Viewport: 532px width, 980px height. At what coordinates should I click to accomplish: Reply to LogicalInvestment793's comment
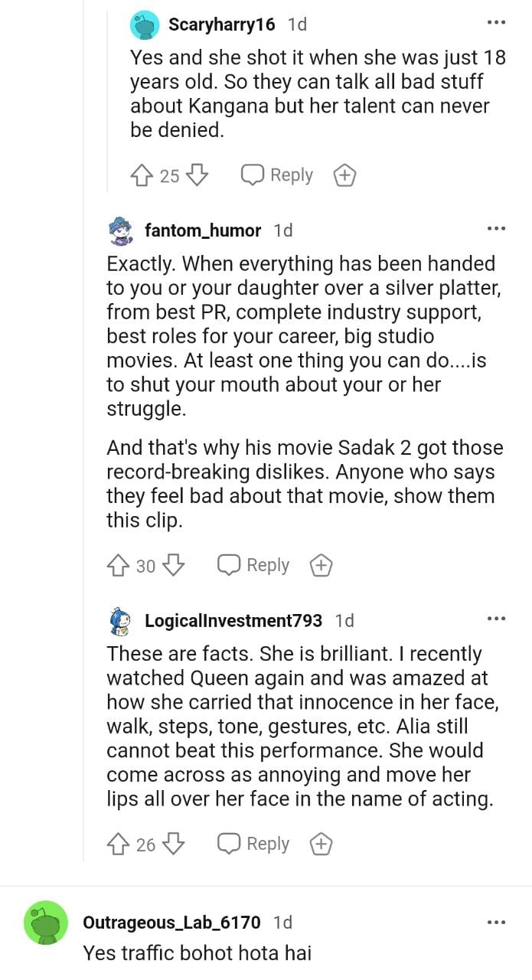tap(253, 844)
